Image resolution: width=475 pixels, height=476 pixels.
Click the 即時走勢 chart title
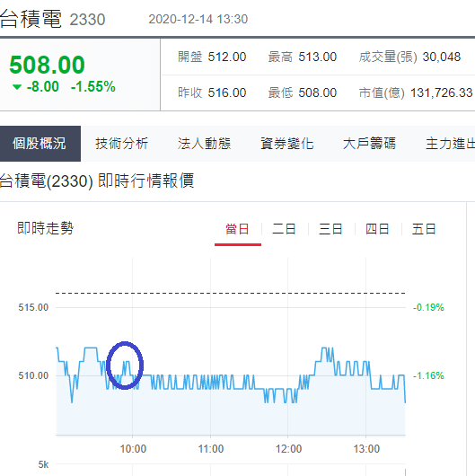(46, 228)
